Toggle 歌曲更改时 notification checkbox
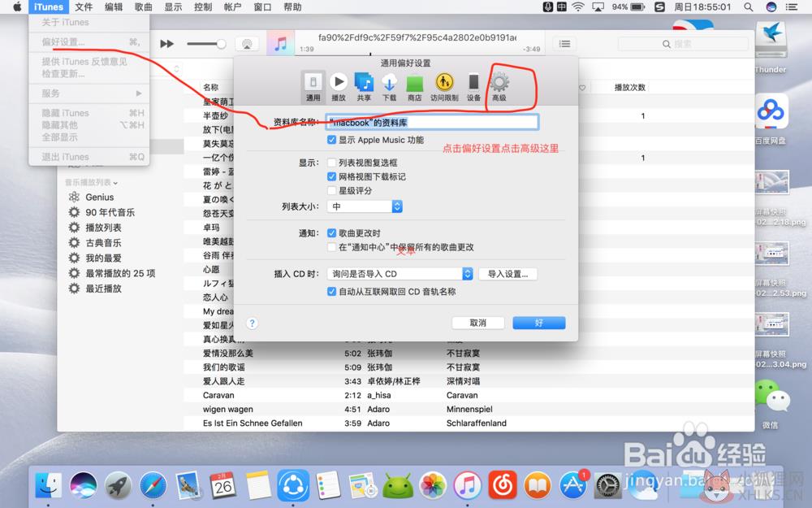This screenshot has height=508, width=812. pyautogui.click(x=331, y=233)
